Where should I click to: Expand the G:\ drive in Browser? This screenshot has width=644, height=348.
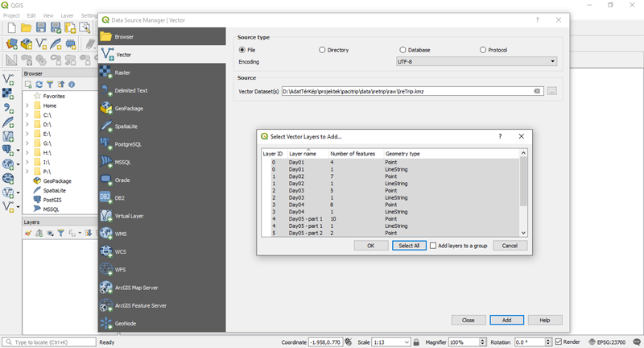pos(27,143)
